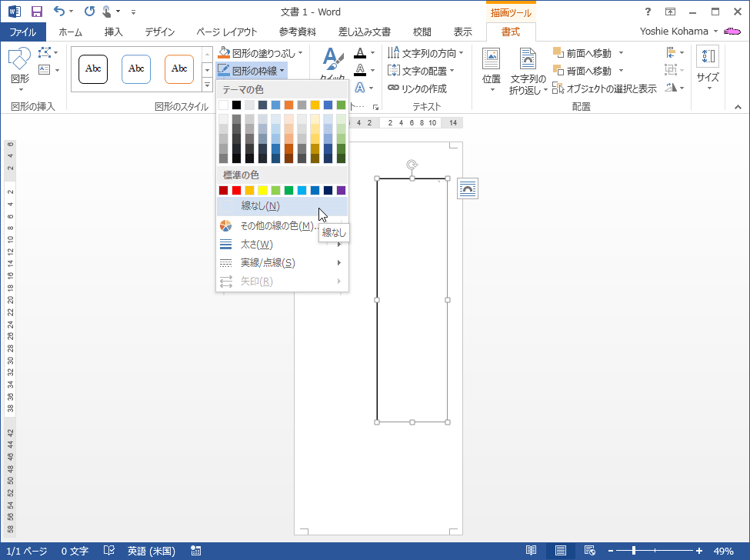Click 前面へ移動 bring forward button
The image size is (750, 560).
pyautogui.click(x=582, y=53)
